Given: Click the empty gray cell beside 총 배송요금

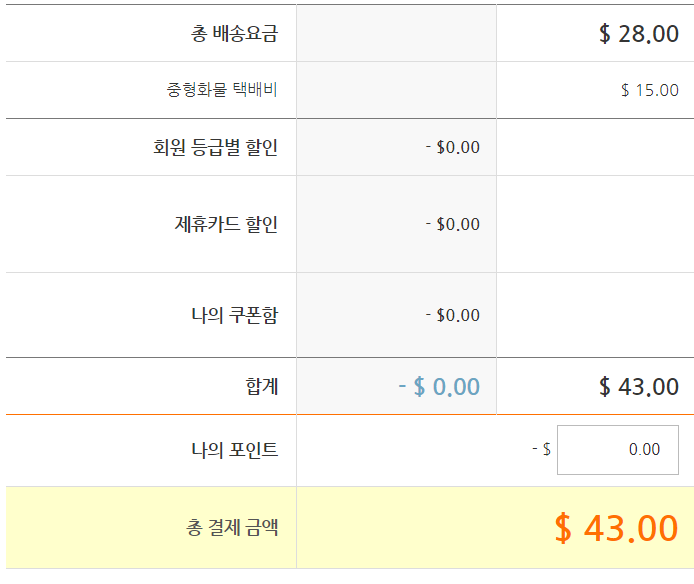Looking at the screenshot, I should coord(396,34).
